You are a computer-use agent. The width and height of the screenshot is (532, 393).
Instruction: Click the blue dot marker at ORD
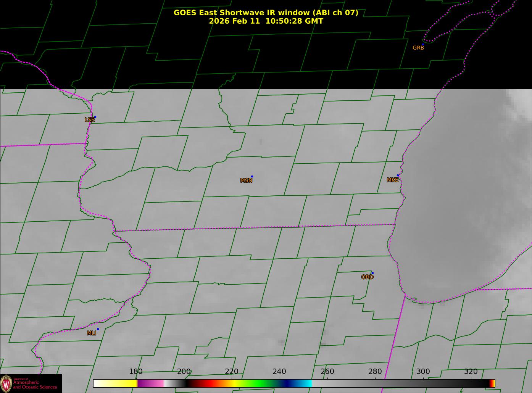(372, 273)
